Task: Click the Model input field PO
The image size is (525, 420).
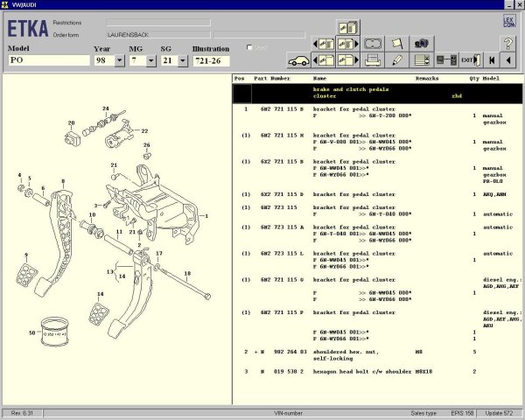Action: (x=49, y=60)
